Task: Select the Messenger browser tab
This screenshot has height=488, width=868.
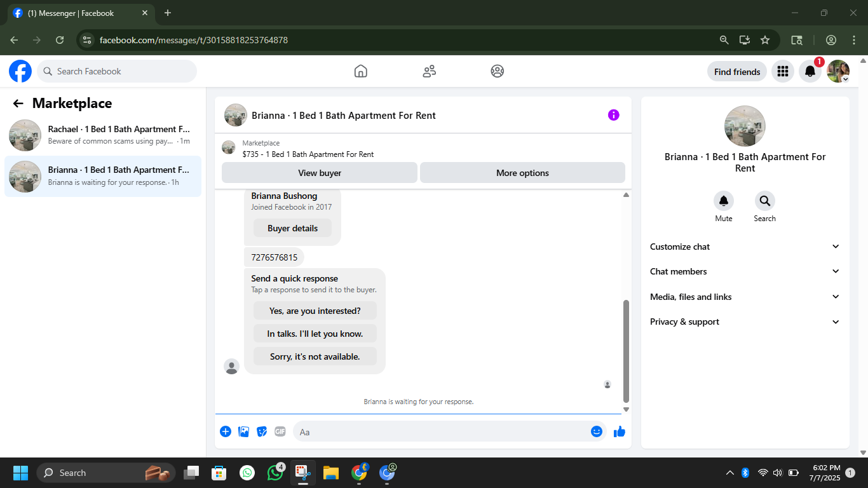Action: click(x=80, y=13)
